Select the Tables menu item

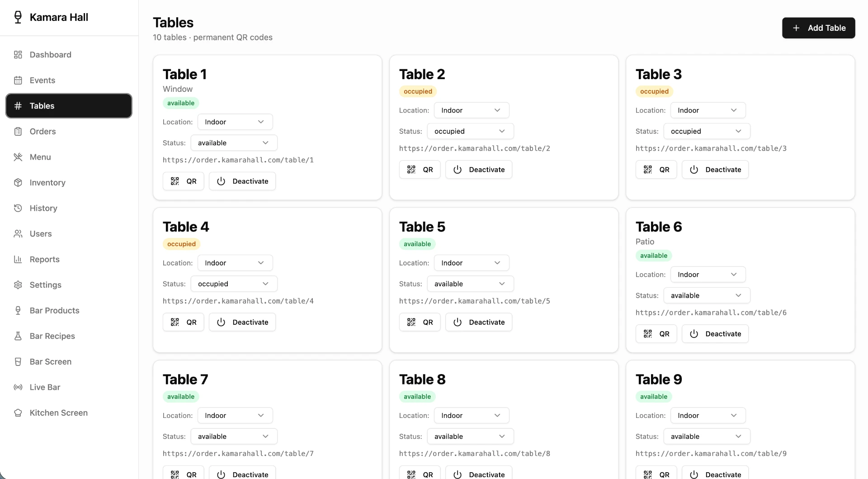pos(69,106)
